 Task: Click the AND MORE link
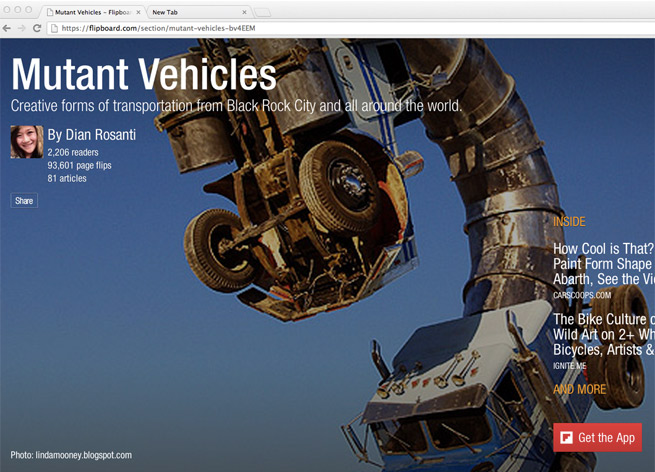[579, 389]
